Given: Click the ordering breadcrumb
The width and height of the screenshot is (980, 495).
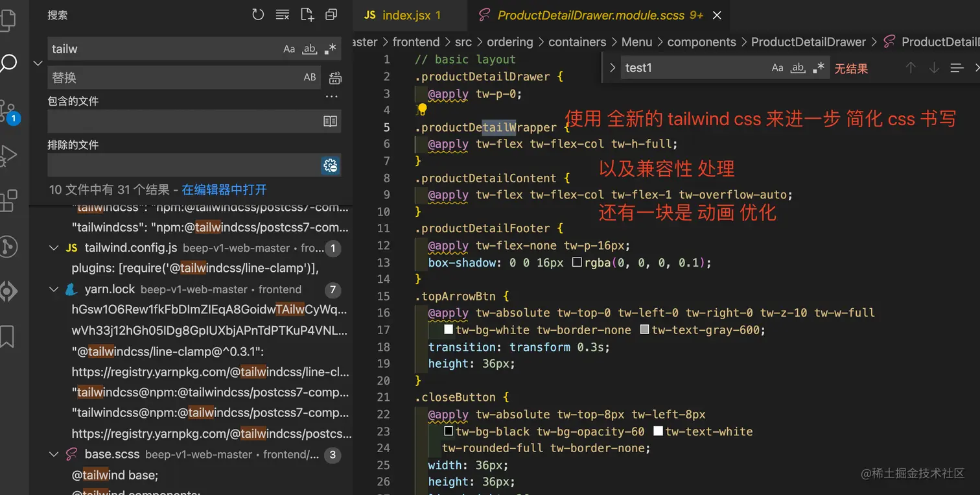Looking at the screenshot, I should tap(510, 42).
